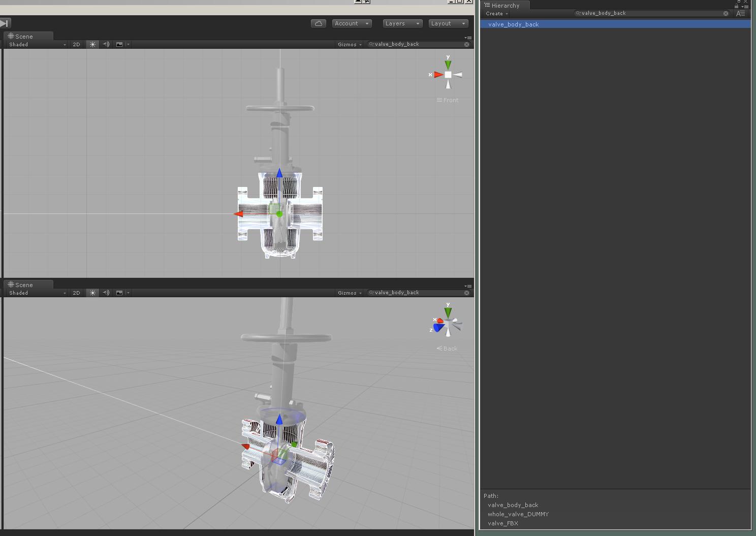Expand effects dropdown arrow in upper Scene
756x536 pixels.
(x=128, y=45)
